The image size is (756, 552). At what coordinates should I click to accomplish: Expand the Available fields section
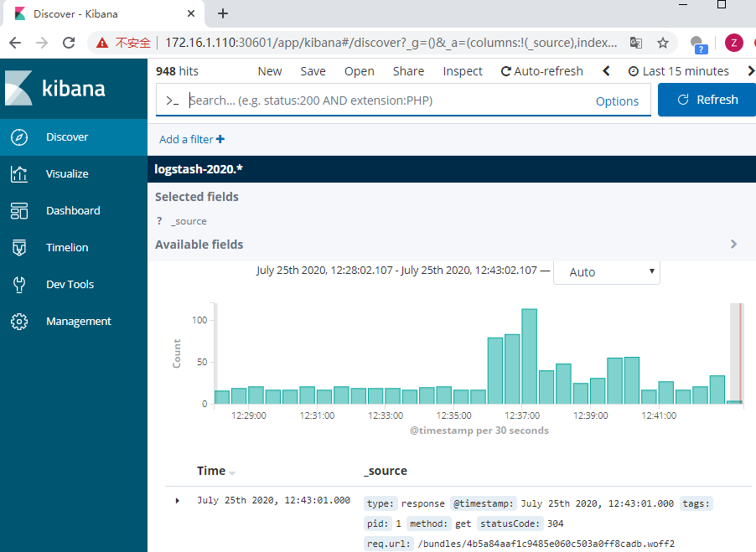(x=733, y=245)
